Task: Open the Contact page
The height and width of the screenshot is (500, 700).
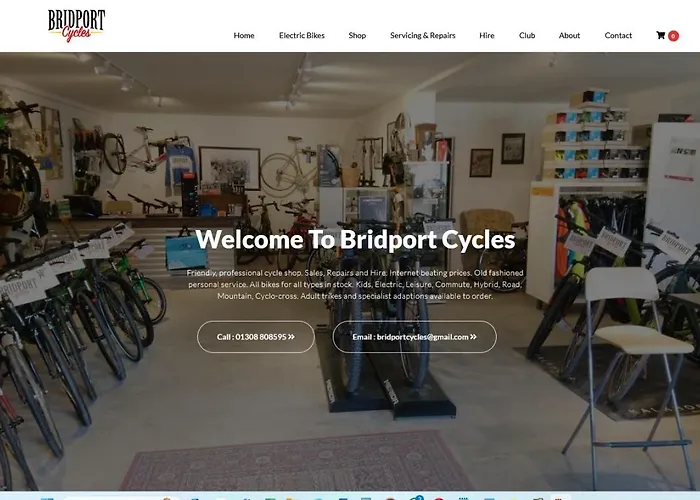Action: tap(618, 35)
